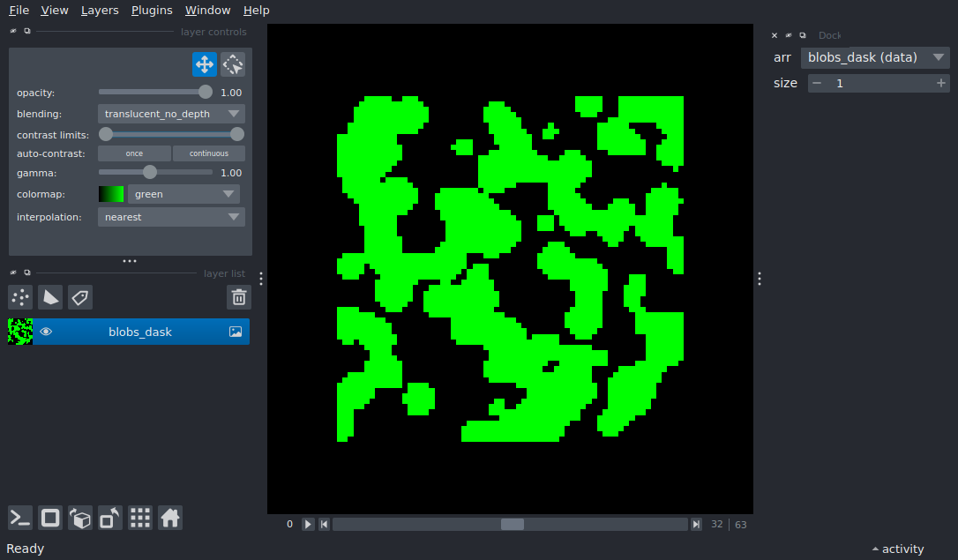Hide the layer list panel with its eye-slash icon
The image size is (958, 560).
tap(13, 273)
